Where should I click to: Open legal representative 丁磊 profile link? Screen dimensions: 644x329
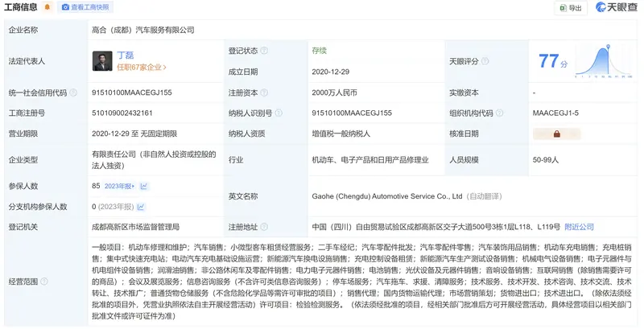(x=126, y=56)
